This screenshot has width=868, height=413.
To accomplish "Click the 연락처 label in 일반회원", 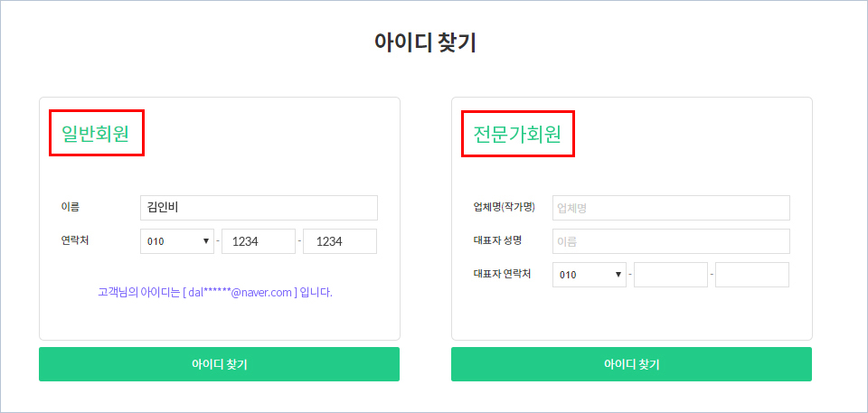I will click(75, 240).
